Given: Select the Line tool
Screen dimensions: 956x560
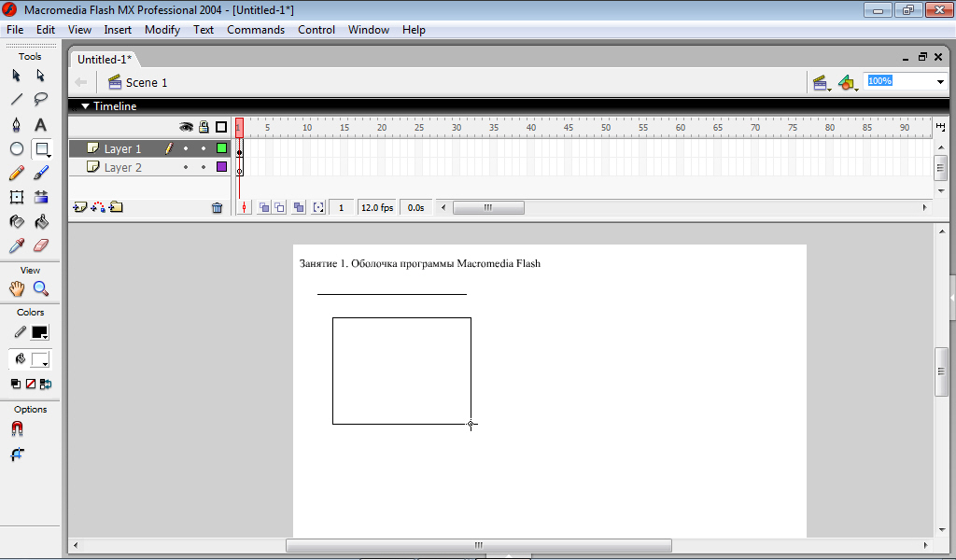Looking at the screenshot, I should [x=17, y=99].
